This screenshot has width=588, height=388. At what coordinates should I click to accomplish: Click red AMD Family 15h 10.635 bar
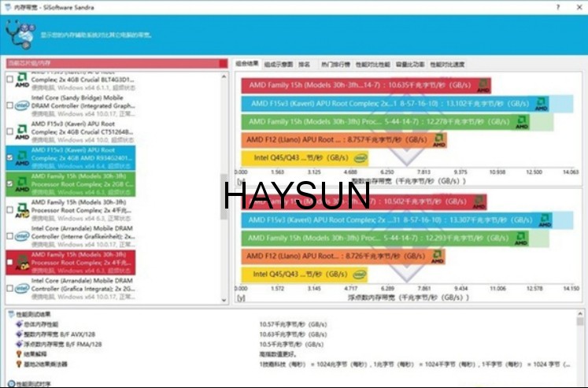(x=366, y=86)
